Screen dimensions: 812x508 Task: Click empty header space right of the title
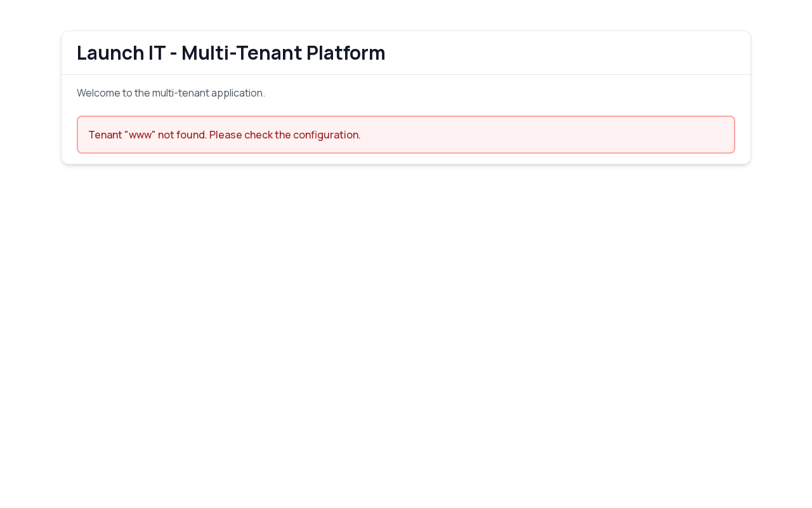pos(571,53)
